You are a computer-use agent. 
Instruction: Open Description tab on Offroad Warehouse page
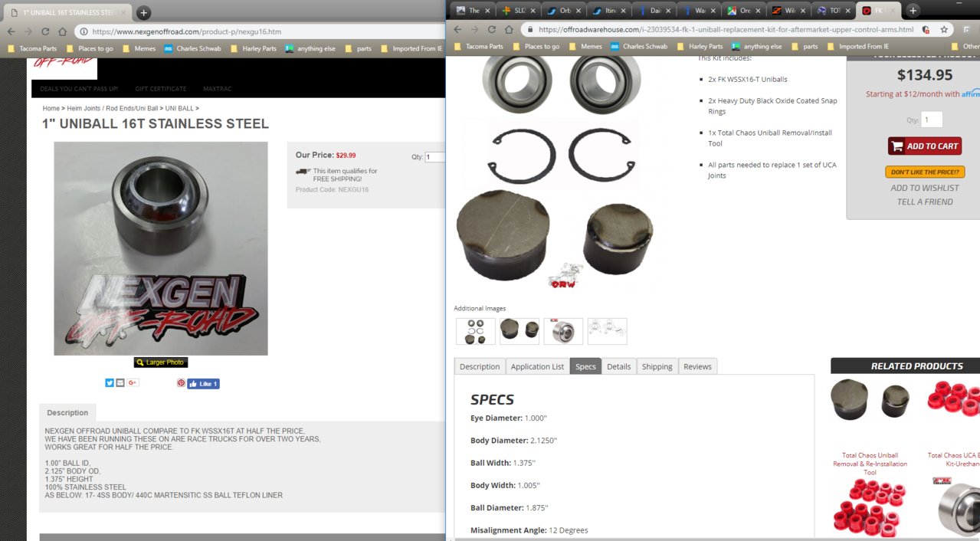click(x=480, y=366)
